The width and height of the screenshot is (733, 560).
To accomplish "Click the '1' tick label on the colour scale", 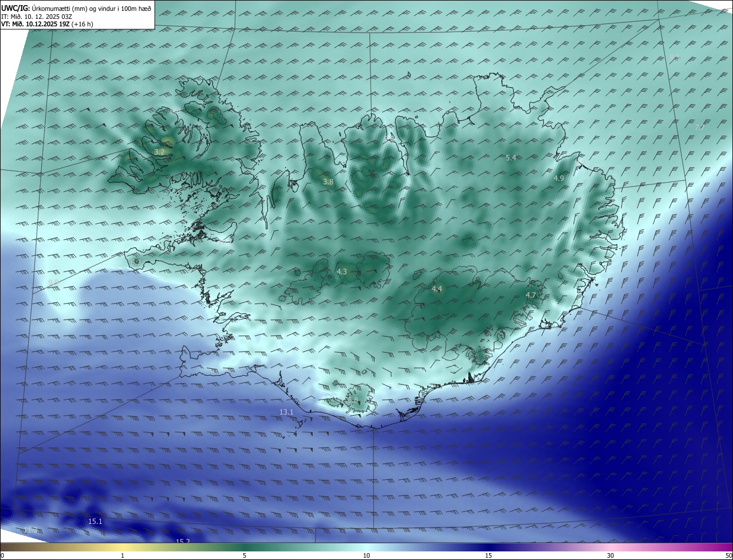I will click(123, 555).
